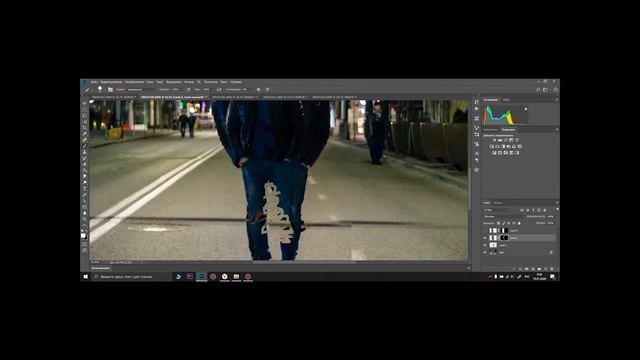Screen dimensions: 640x360
Task: Switch to the tab beside Adjustments
Action: tap(491, 130)
